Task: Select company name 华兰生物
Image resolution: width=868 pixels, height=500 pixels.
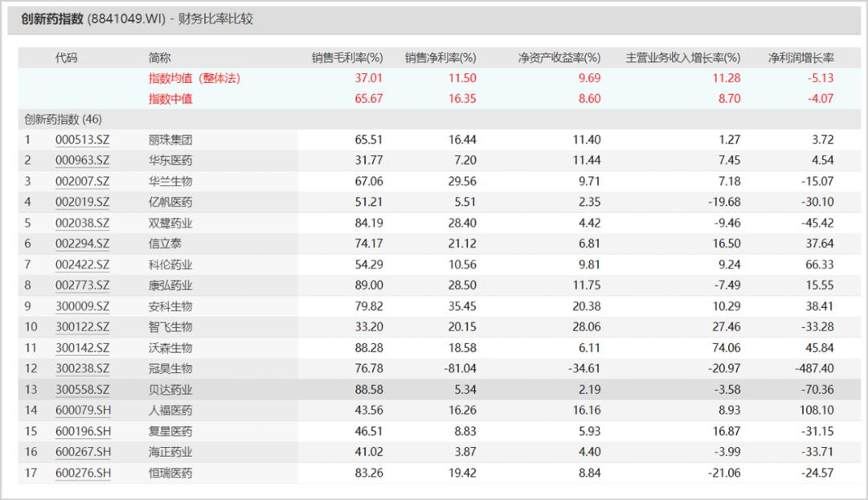Action: click(170, 181)
